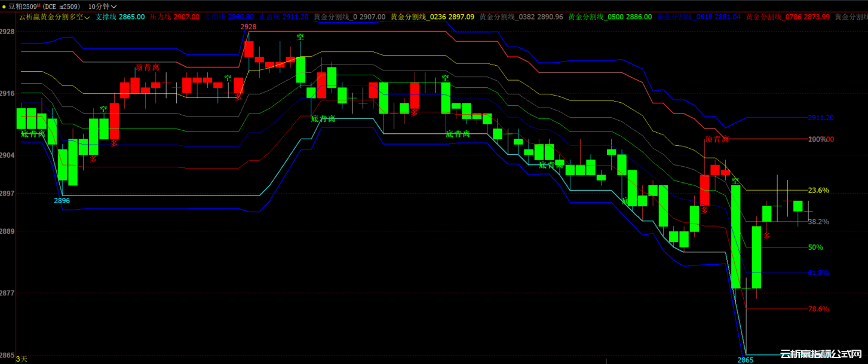Click the yellow dot beside 豆粕2509
Image resolution: width=868 pixels, height=364 pixels.
(x=5, y=6)
